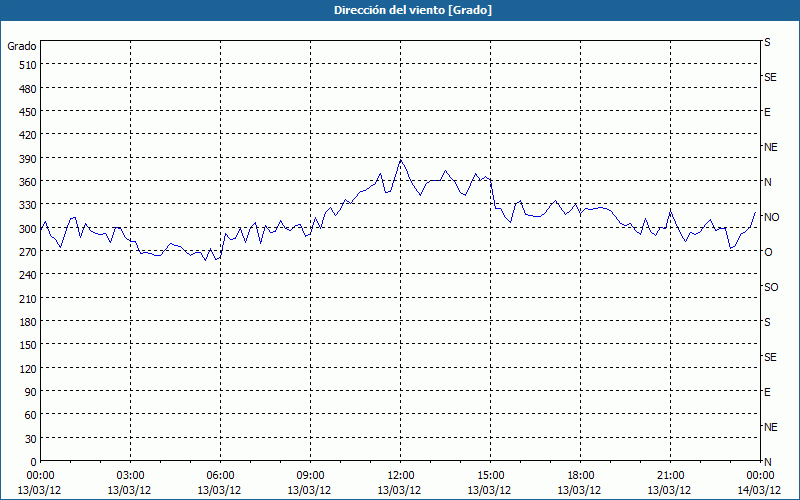800x500 pixels.
Task: Pick the 60 value on the left axis
Action: click(31, 415)
